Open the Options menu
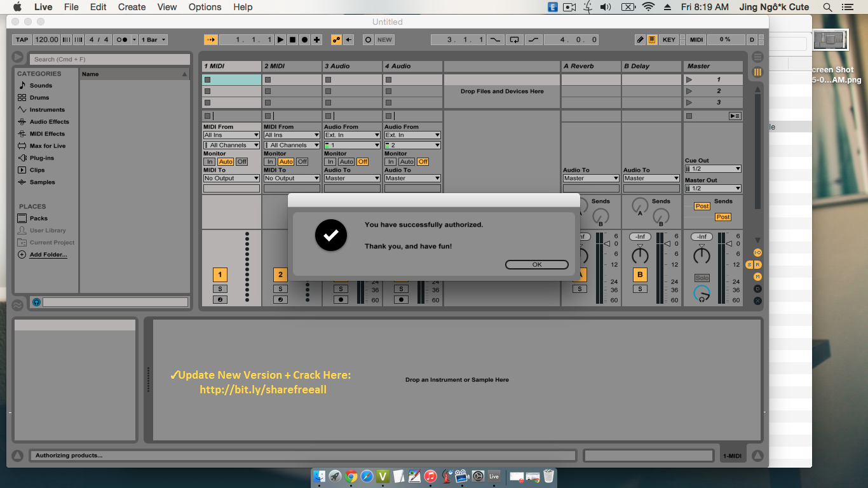This screenshot has height=488, width=868. click(x=205, y=7)
